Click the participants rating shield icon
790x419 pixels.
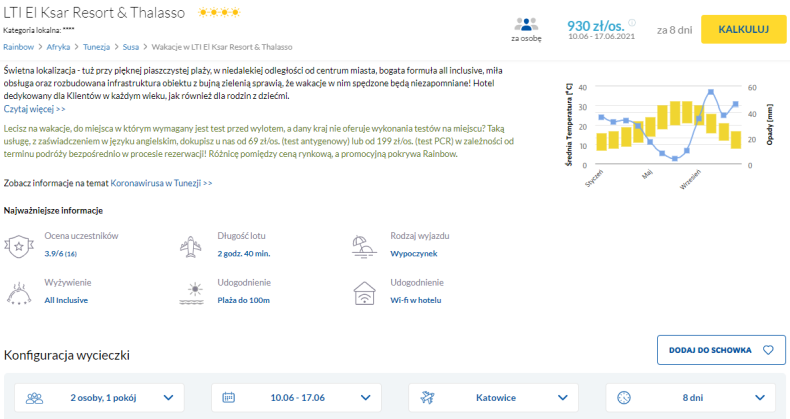click(x=19, y=246)
